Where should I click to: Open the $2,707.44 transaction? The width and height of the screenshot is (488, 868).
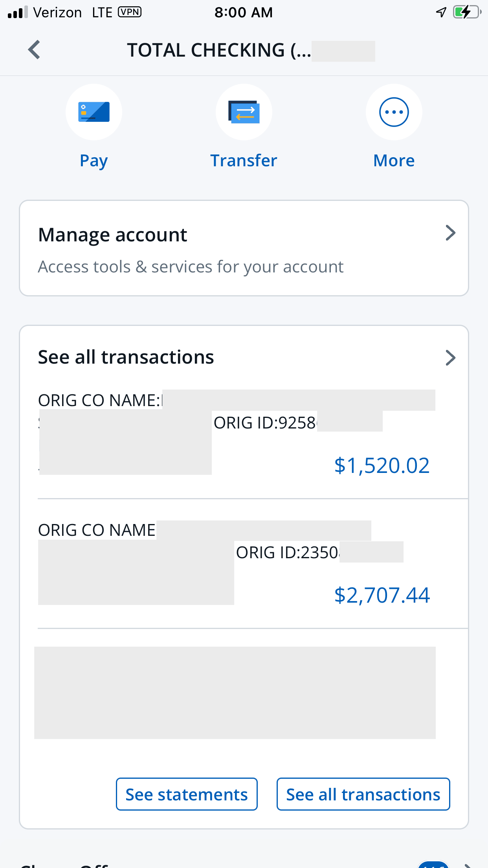click(x=382, y=595)
